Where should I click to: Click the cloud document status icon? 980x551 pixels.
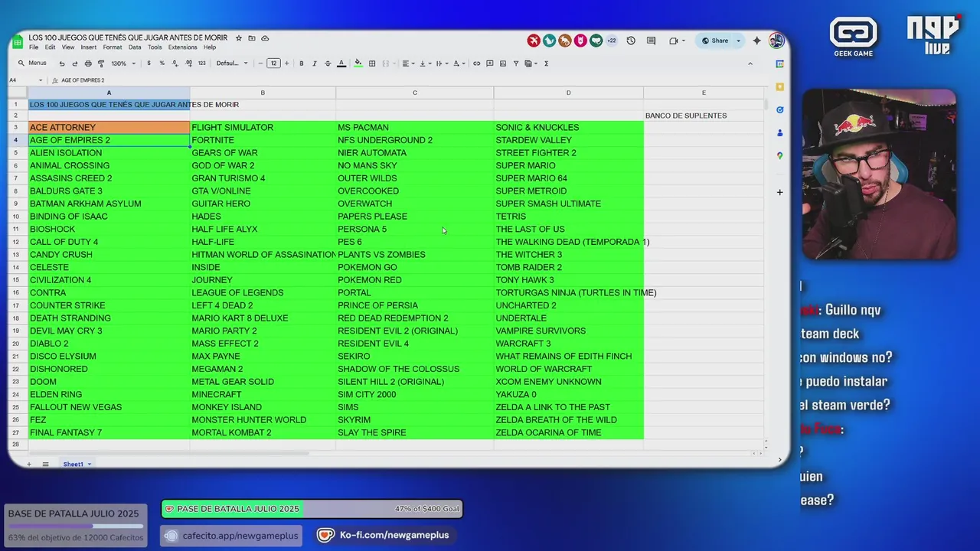click(265, 38)
